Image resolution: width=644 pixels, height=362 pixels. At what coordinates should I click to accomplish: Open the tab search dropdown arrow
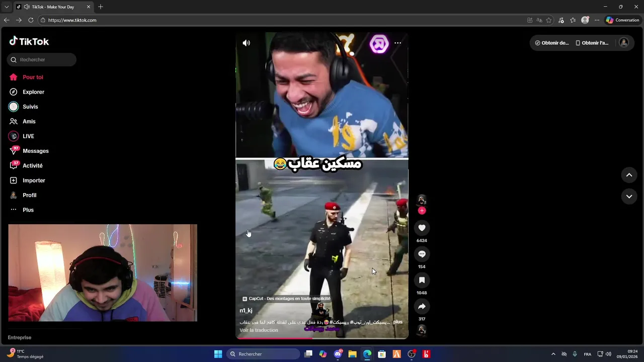click(x=7, y=7)
